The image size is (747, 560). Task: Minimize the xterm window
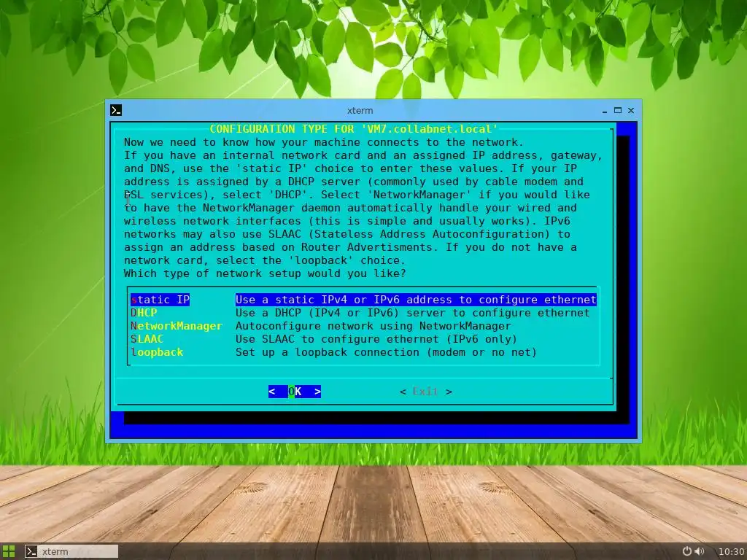(605, 111)
